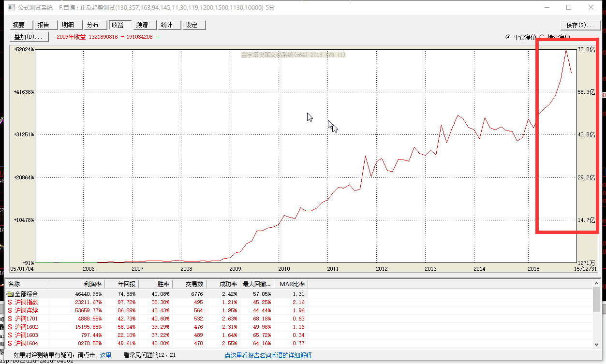The image size is (606, 364).
Task: Click the S icon beside 沪铜1604
Action: pos(10,343)
